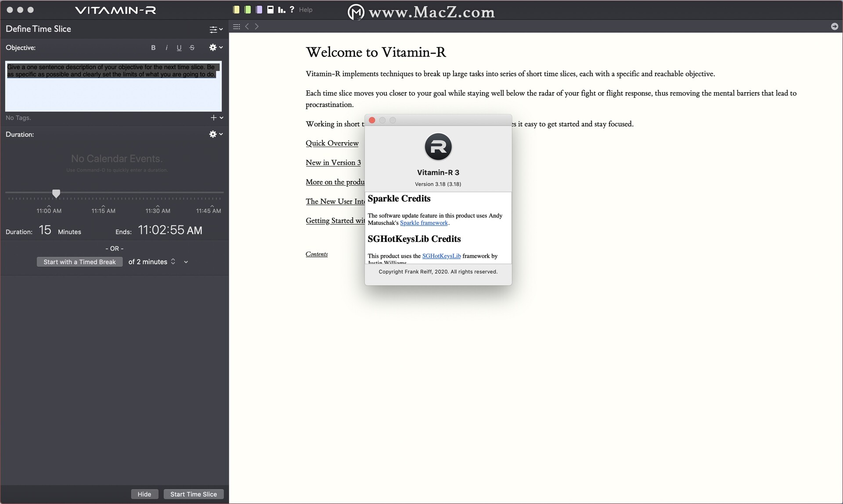Click the list/sort view icon
843x504 pixels.
237,27
